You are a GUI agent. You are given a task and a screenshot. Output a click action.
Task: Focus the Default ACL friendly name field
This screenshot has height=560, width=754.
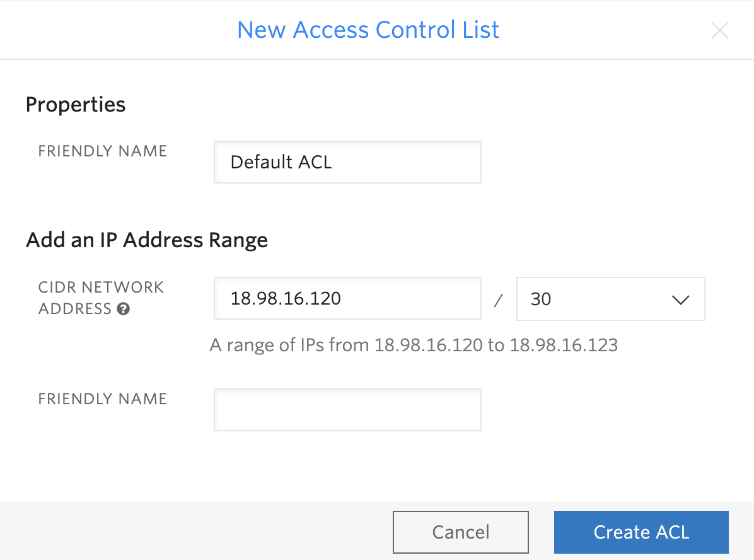[347, 162]
